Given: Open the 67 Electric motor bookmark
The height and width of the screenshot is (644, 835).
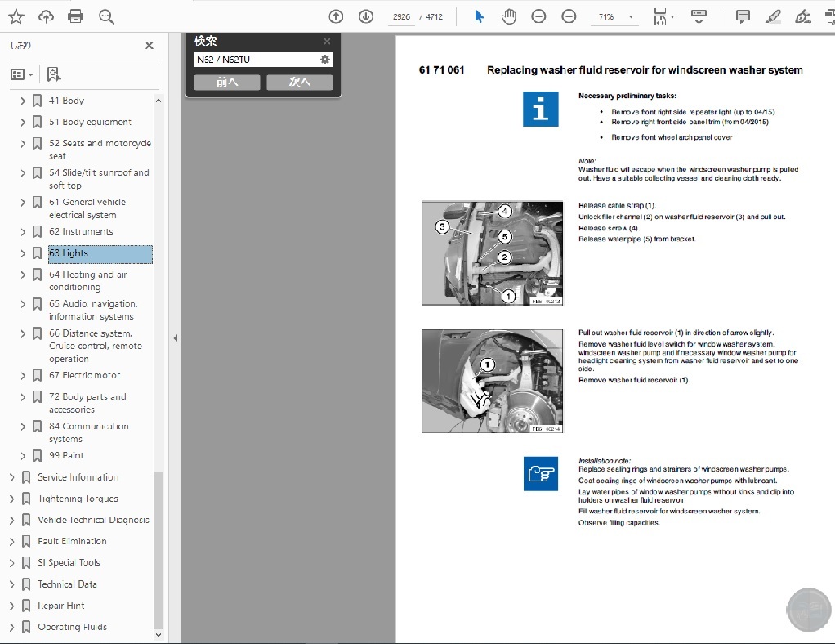Looking at the screenshot, I should 85,376.
